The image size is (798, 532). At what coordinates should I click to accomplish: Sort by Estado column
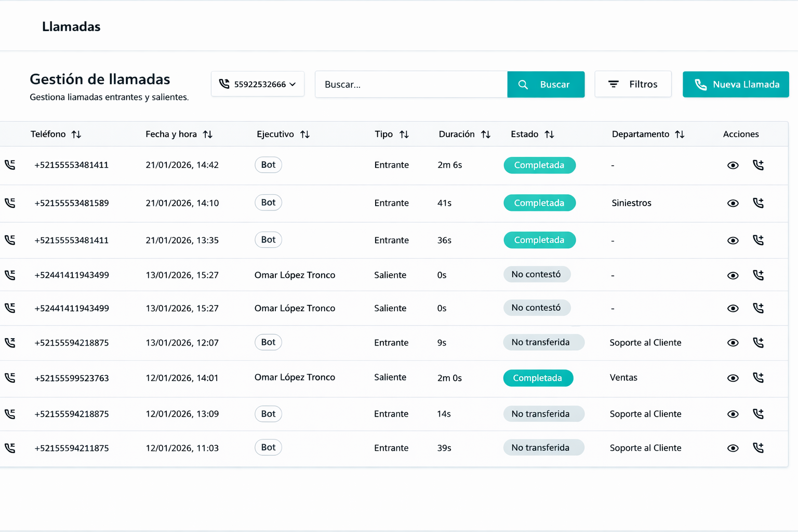(550, 135)
